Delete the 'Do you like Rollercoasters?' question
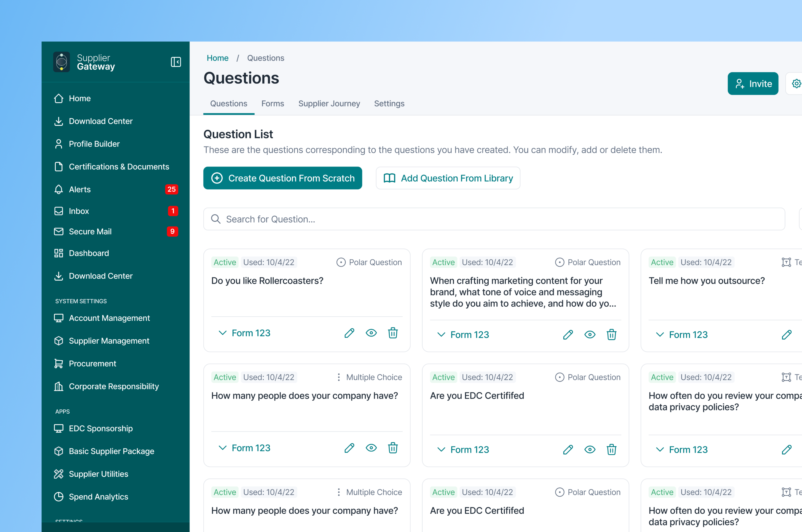The height and width of the screenshot is (532, 802). (393, 333)
